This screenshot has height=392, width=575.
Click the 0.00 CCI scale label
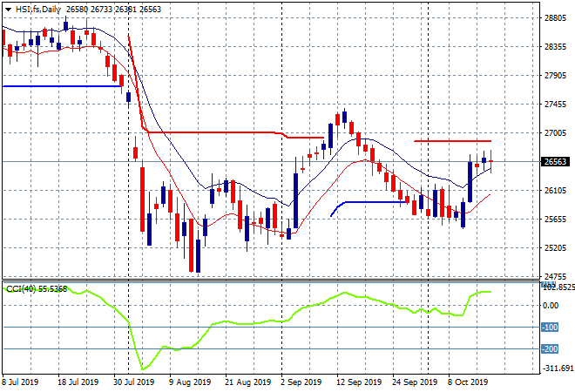pos(551,306)
